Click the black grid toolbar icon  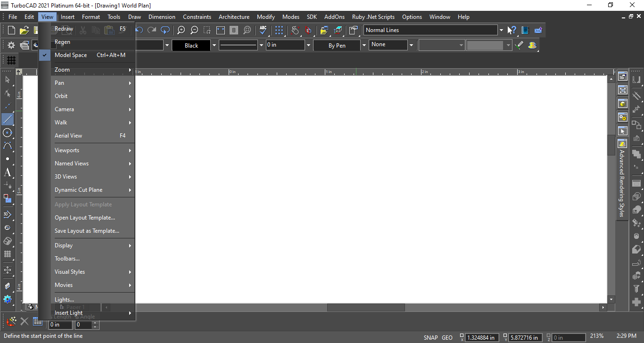click(x=11, y=60)
